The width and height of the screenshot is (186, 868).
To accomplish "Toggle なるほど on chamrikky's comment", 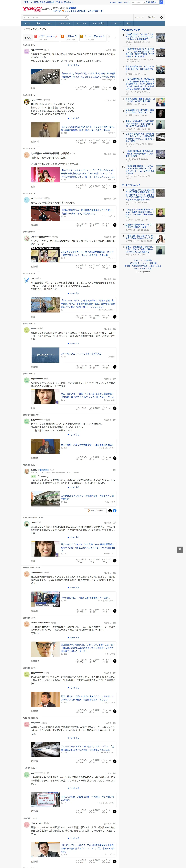I will (x=94, y=861).
